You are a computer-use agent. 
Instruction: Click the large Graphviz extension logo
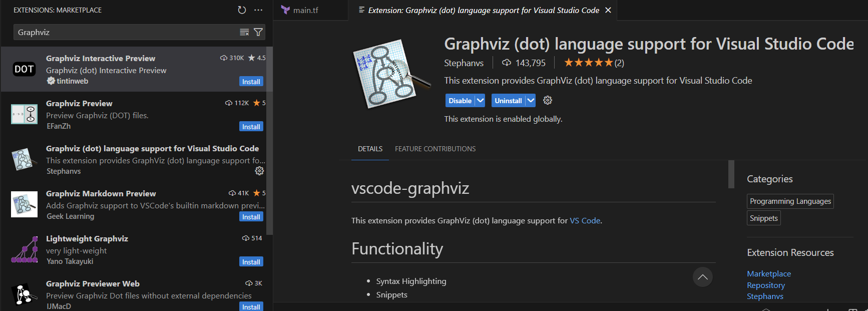[392, 74]
